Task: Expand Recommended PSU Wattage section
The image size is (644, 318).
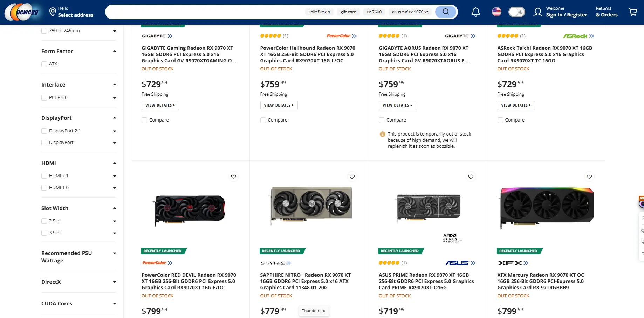Action: point(114,253)
